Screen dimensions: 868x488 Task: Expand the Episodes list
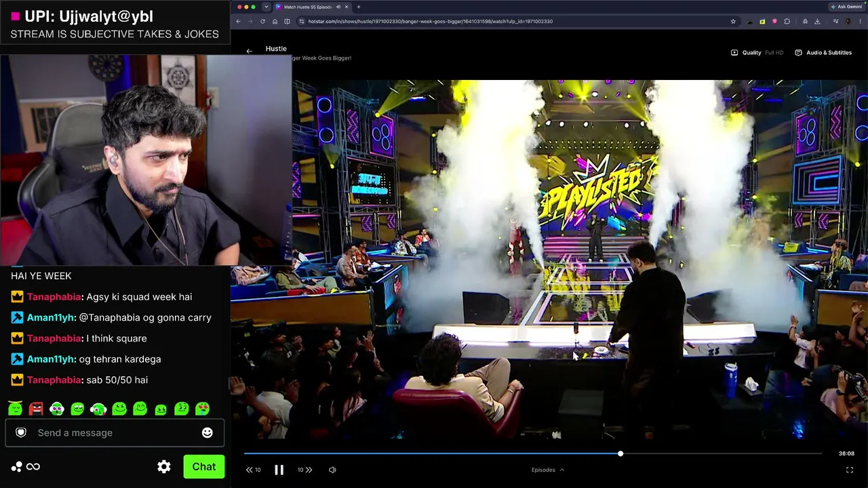pos(547,470)
